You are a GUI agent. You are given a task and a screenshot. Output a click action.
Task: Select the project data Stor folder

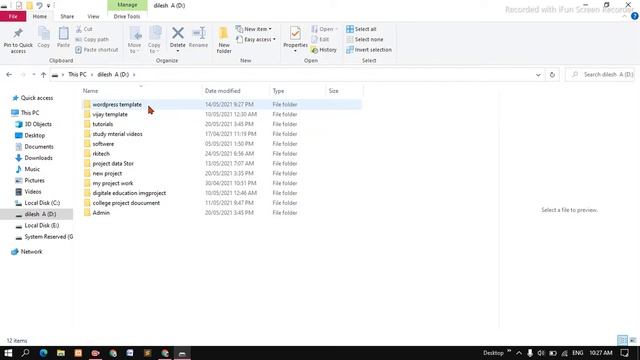click(x=113, y=163)
